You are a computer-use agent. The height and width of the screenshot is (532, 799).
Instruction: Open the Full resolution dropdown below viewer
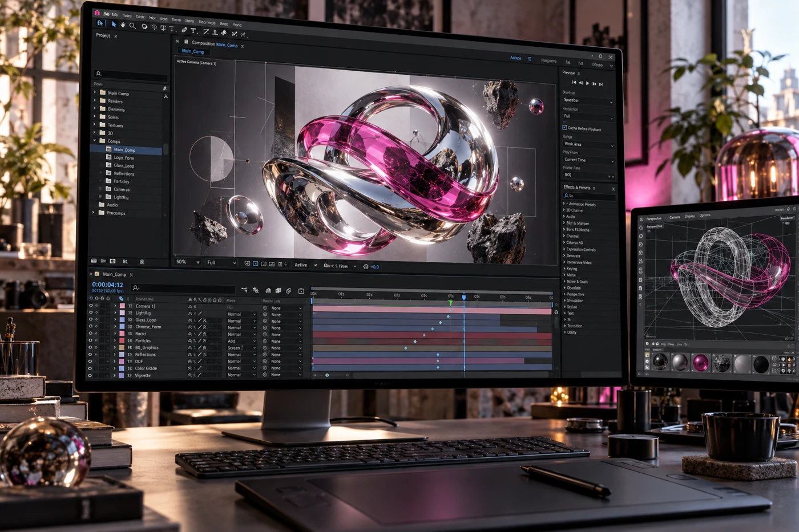click(221, 262)
